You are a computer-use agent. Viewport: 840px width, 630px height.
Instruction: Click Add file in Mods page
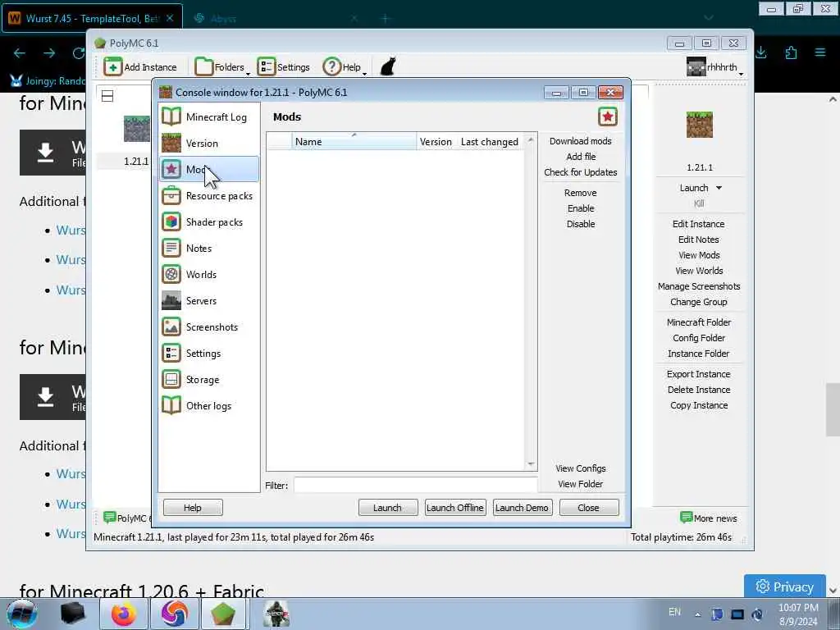tap(581, 157)
